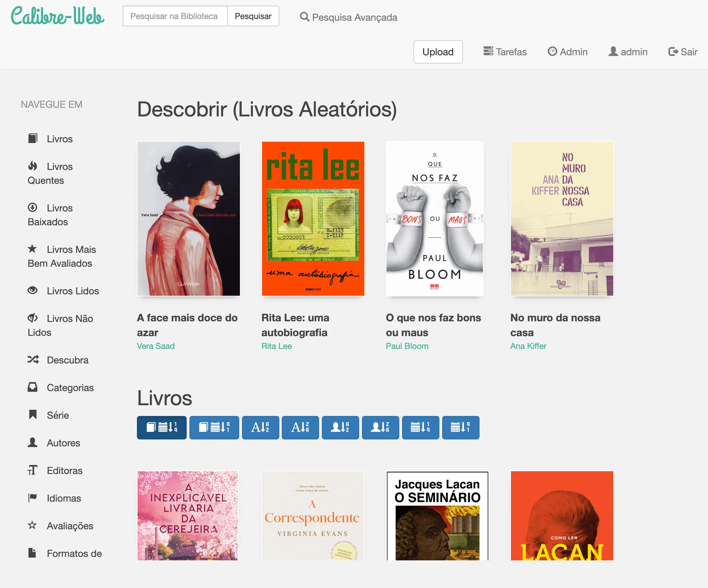Sort books by author A to Z

(340, 427)
